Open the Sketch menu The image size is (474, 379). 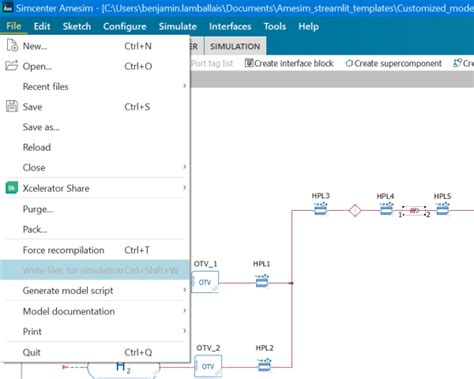tap(77, 26)
